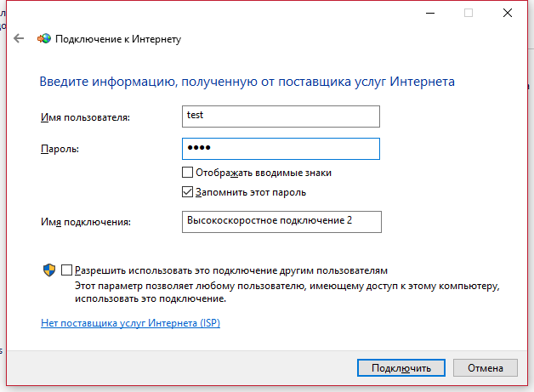Click the window title Подключение к Интернету
The height and width of the screenshot is (392, 534).
click(x=118, y=39)
